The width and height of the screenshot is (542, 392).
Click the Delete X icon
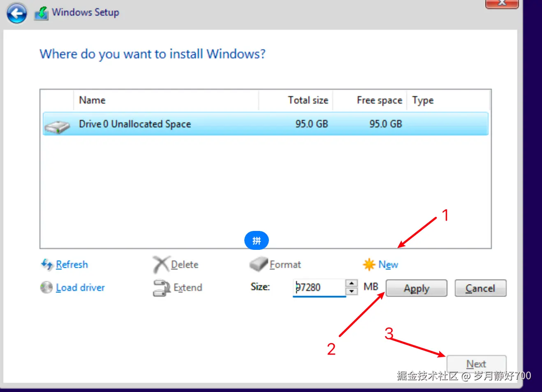point(161,265)
